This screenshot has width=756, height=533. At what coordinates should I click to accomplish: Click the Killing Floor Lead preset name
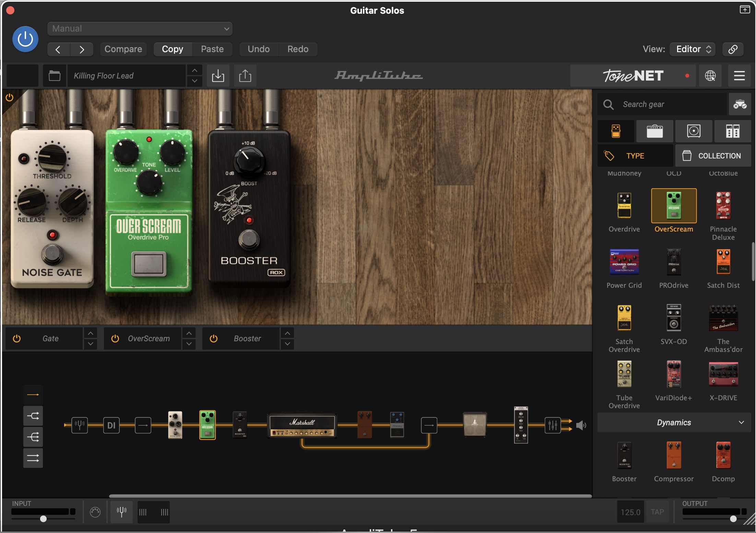[x=127, y=75]
